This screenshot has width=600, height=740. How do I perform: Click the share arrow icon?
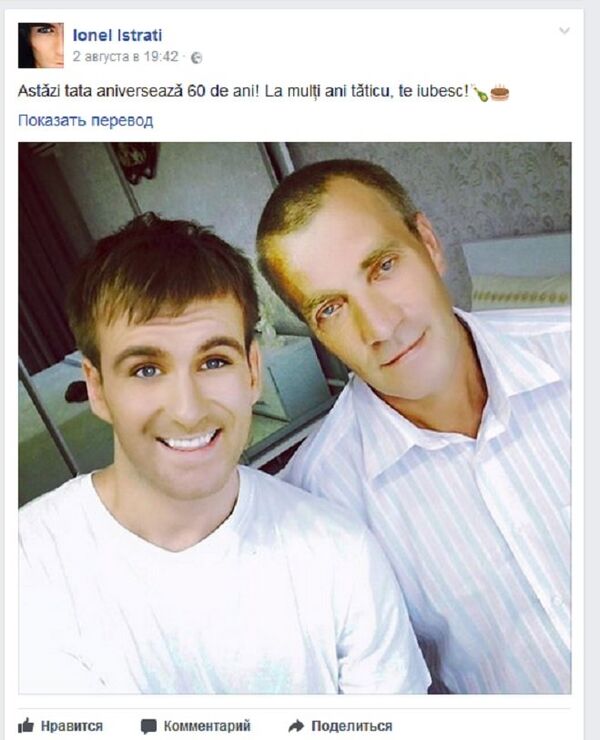coord(296,726)
